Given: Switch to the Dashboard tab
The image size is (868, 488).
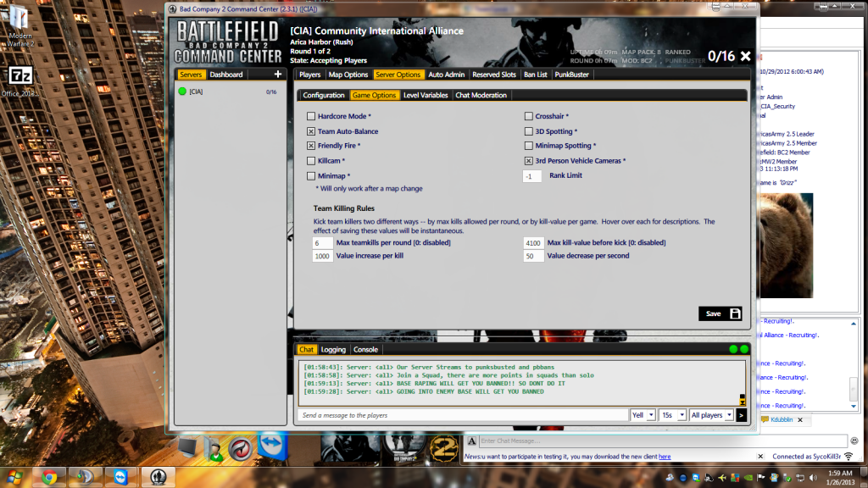Looking at the screenshot, I should [225, 75].
